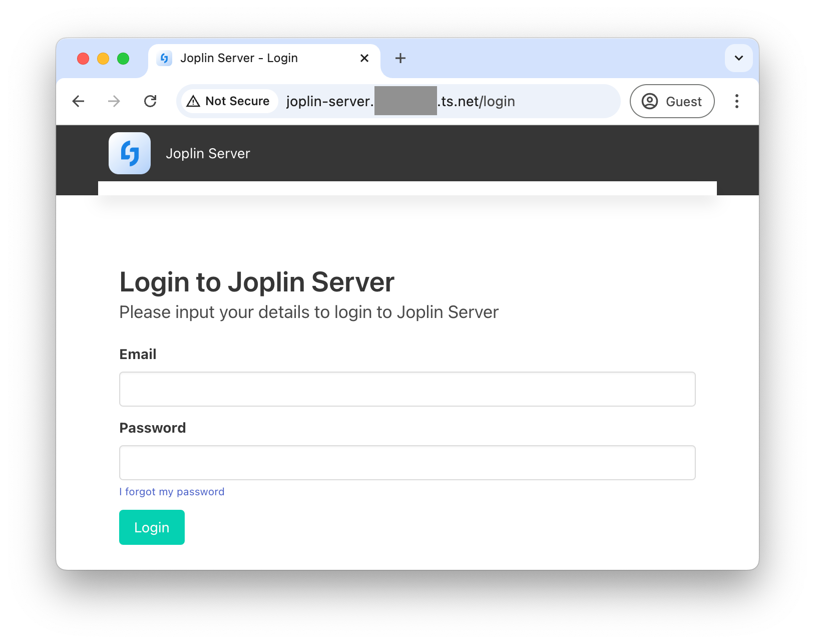Close the Joplin Server - Login tab

pyautogui.click(x=364, y=58)
